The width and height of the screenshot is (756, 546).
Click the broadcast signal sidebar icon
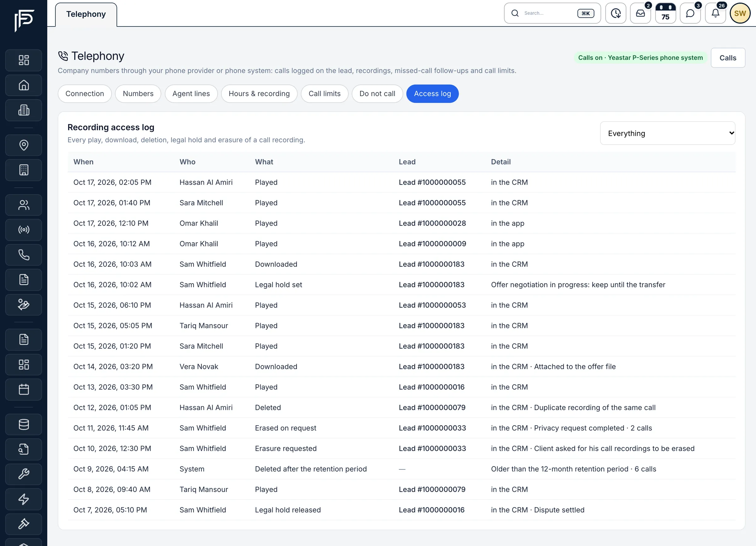click(24, 230)
